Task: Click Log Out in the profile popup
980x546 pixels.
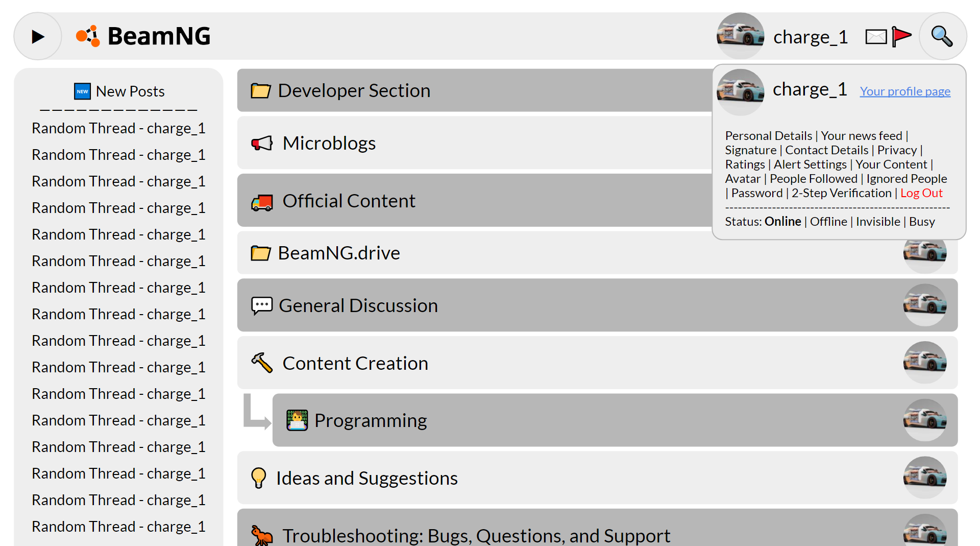Action: [921, 193]
